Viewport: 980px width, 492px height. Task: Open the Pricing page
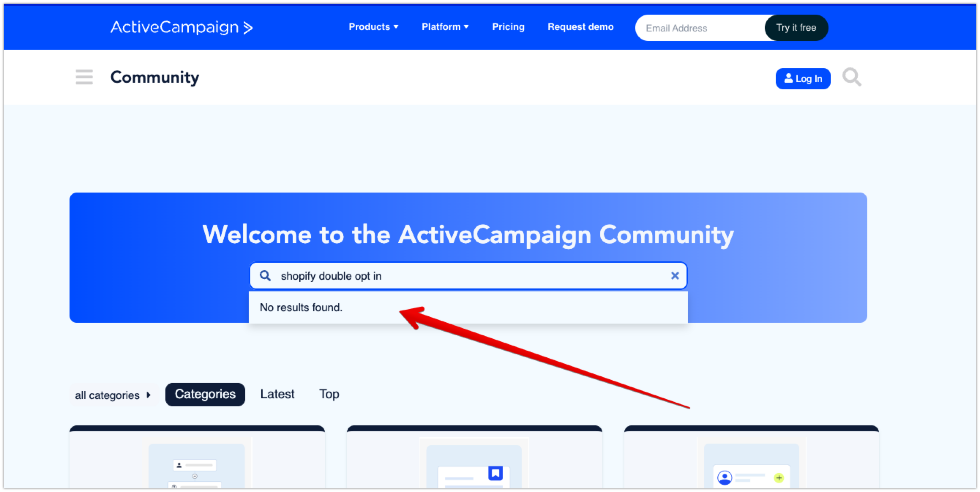508,27
